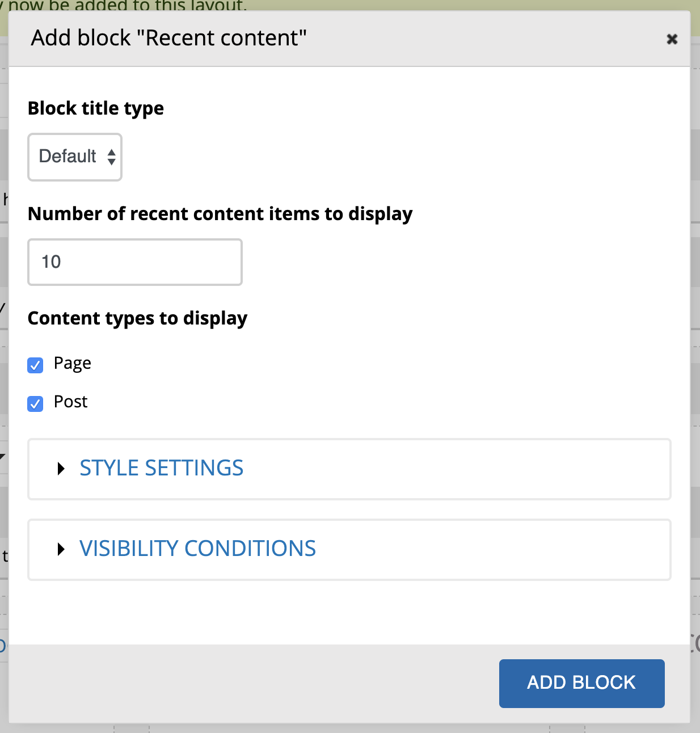Select Default in the title type selector
Viewport: 700px width, 733px height.
(74, 157)
